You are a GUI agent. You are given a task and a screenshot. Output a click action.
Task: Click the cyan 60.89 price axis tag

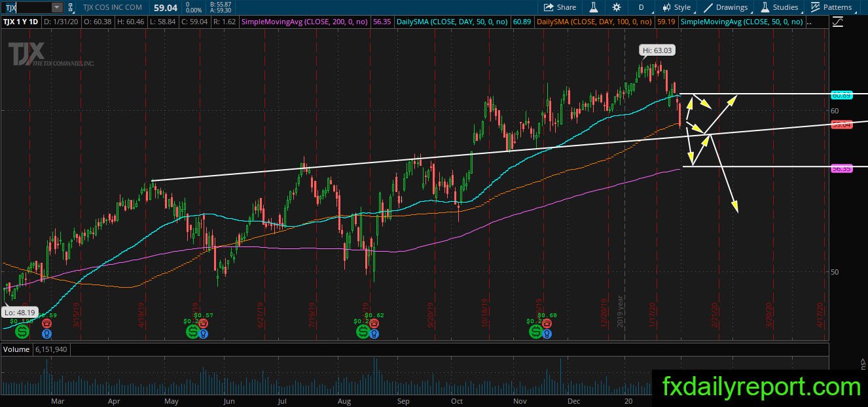[841, 95]
